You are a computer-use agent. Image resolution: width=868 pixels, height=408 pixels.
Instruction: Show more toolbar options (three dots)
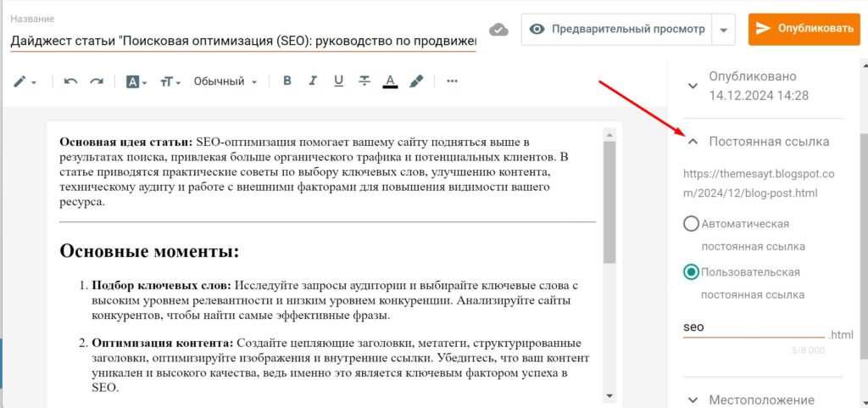click(453, 81)
